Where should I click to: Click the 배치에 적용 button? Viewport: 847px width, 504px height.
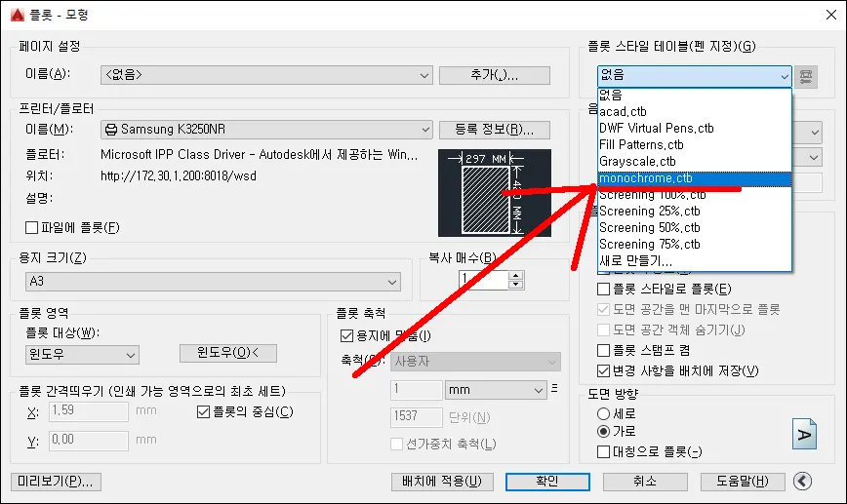(442, 482)
